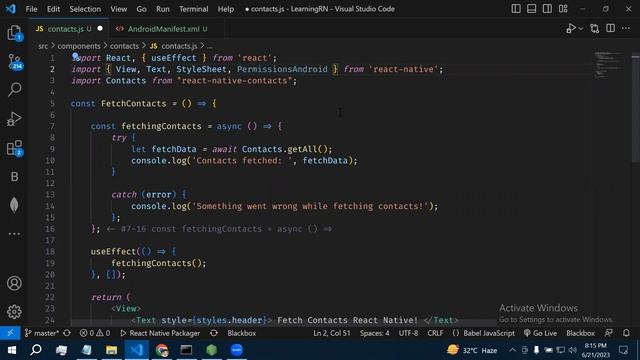Split the editor to the right
The image size is (640, 360).
pyautogui.click(x=610, y=28)
